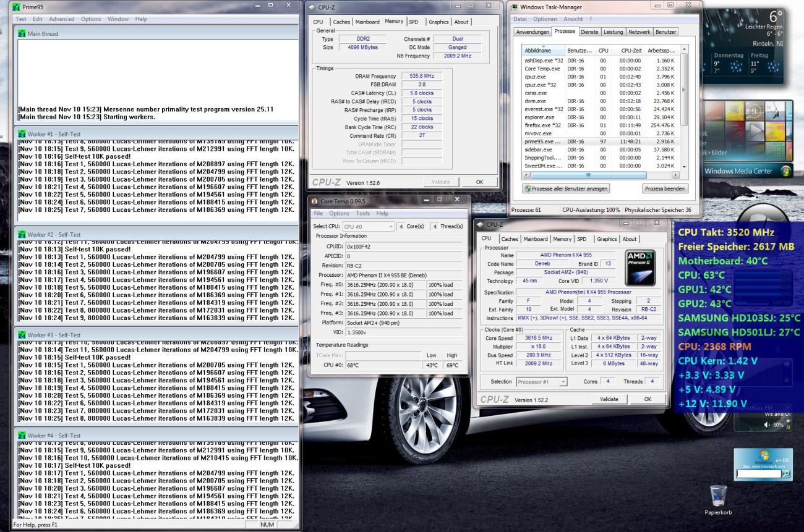804x532 pixels.
Task: Sort processes by Benutze... column header
Action: [x=579, y=49]
